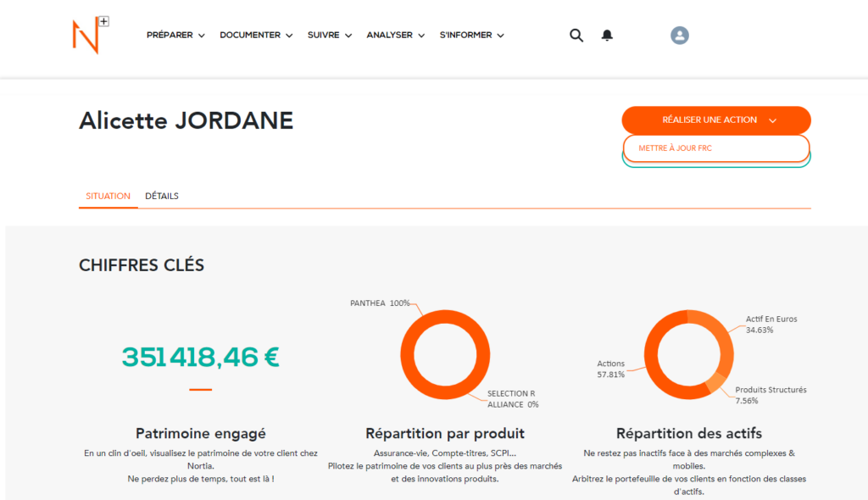Click the Nortia N+ logo
Image resolution: width=868 pixels, height=500 pixels.
pos(89,35)
